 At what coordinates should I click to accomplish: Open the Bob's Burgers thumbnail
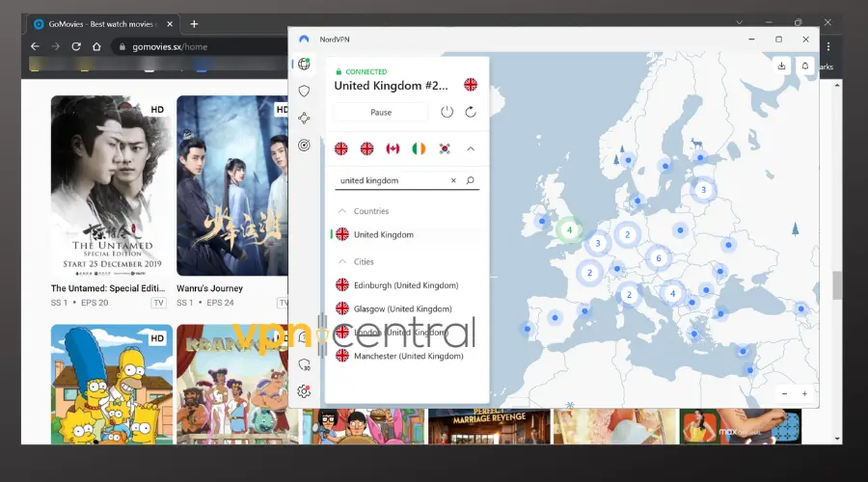pyautogui.click(x=364, y=426)
